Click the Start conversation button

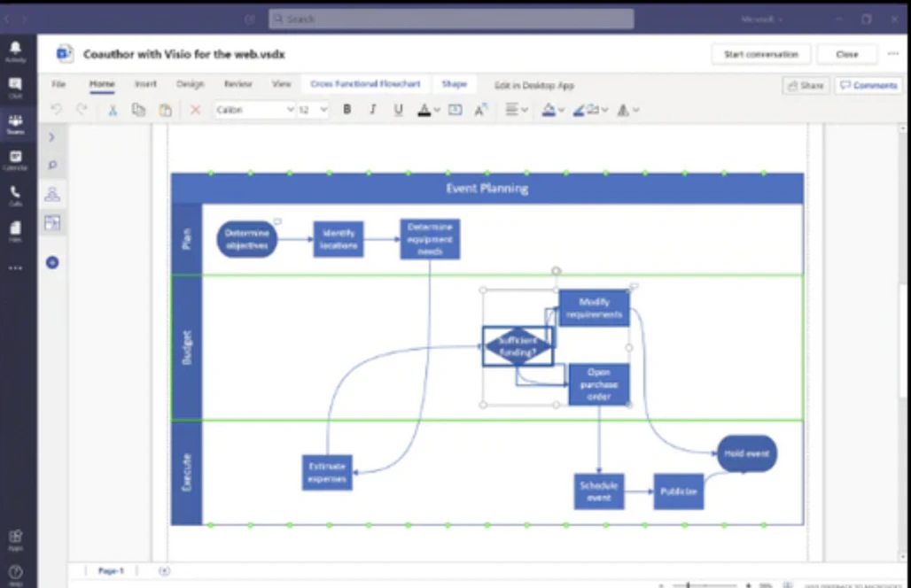tap(760, 54)
